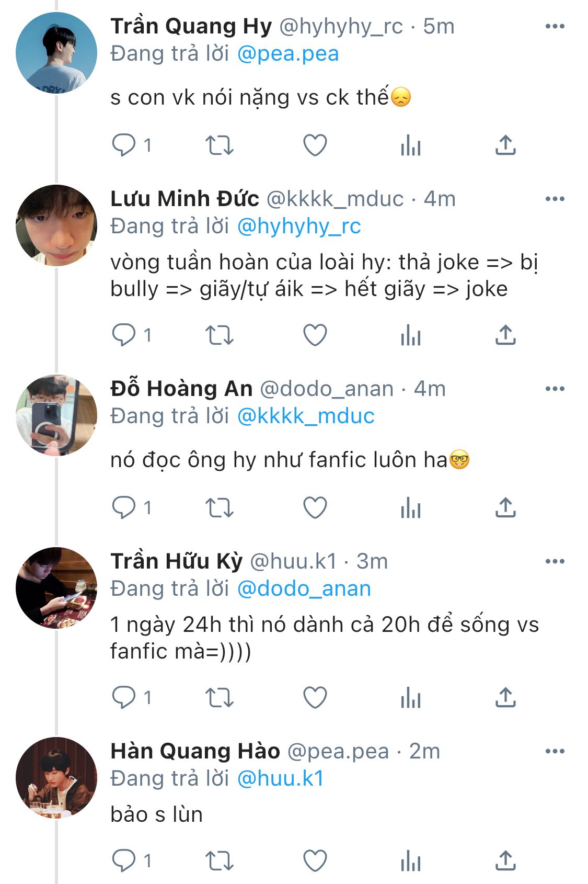The height and width of the screenshot is (884, 588).
Task: Retweet Đỗ Hoàng An's fanfic reply
Action: point(219,507)
